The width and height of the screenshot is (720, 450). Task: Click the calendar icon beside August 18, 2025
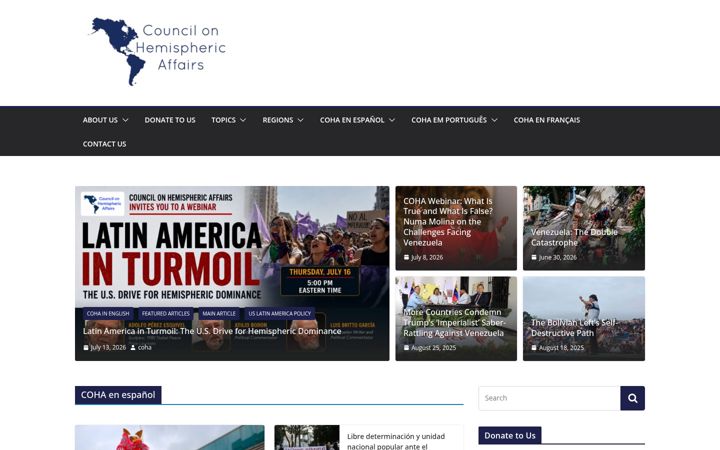(x=534, y=348)
